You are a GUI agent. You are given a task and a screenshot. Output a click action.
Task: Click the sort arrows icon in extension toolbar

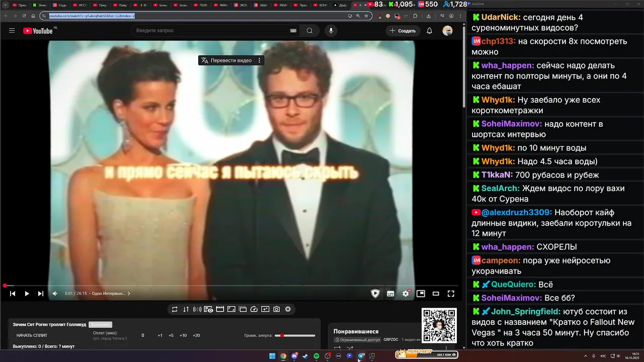(186, 309)
